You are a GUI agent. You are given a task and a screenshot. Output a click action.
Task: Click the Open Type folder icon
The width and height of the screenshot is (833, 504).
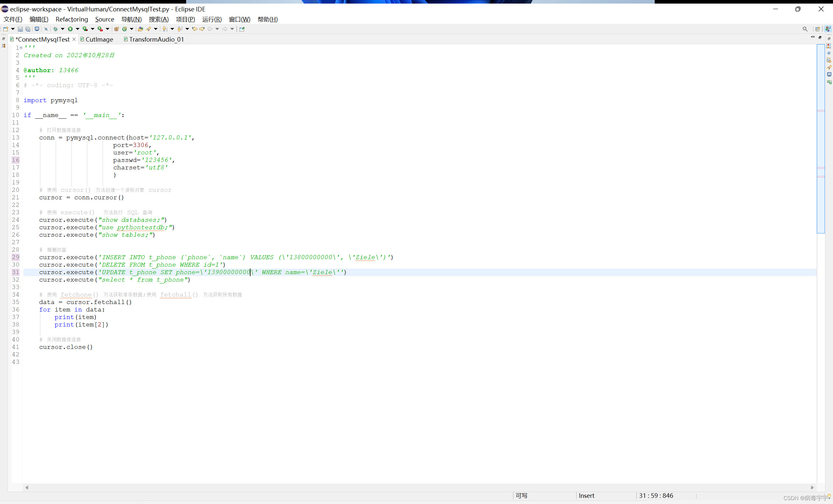coord(140,29)
